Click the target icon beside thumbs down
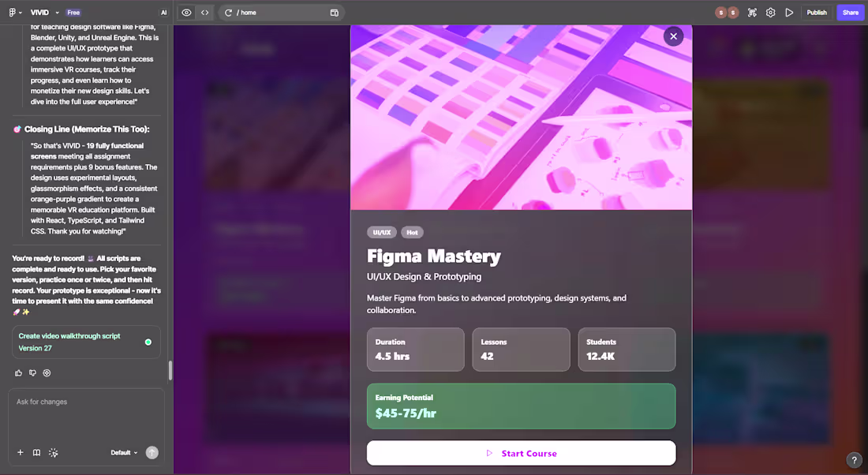The image size is (868, 475). (47, 373)
